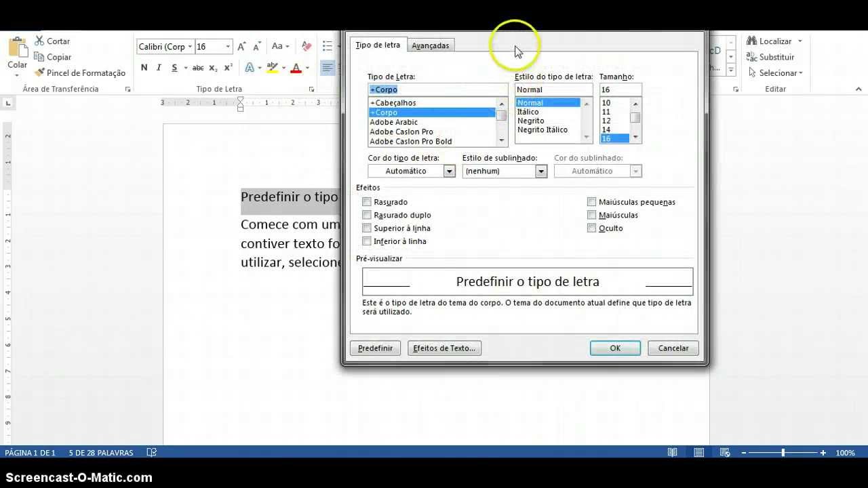The width and height of the screenshot is (868, 488).
Task: Click the Cortar scissors icon
Action: [39, 41]
